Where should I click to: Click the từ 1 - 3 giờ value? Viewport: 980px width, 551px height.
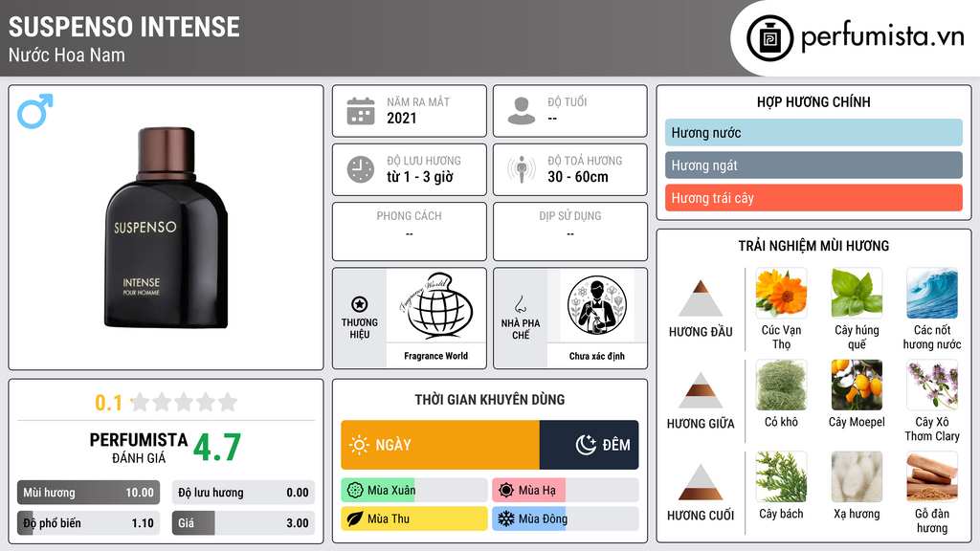419,177
